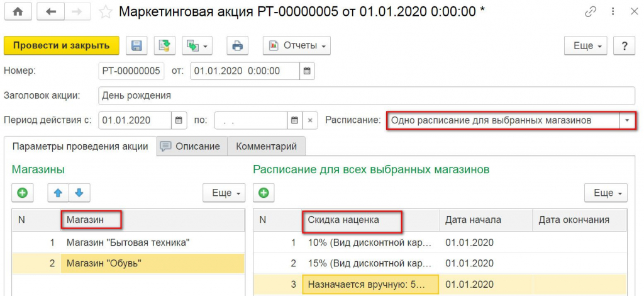The image size is (644, 296).
Task: Select the 15% discount row
Action: coord(440,263)
